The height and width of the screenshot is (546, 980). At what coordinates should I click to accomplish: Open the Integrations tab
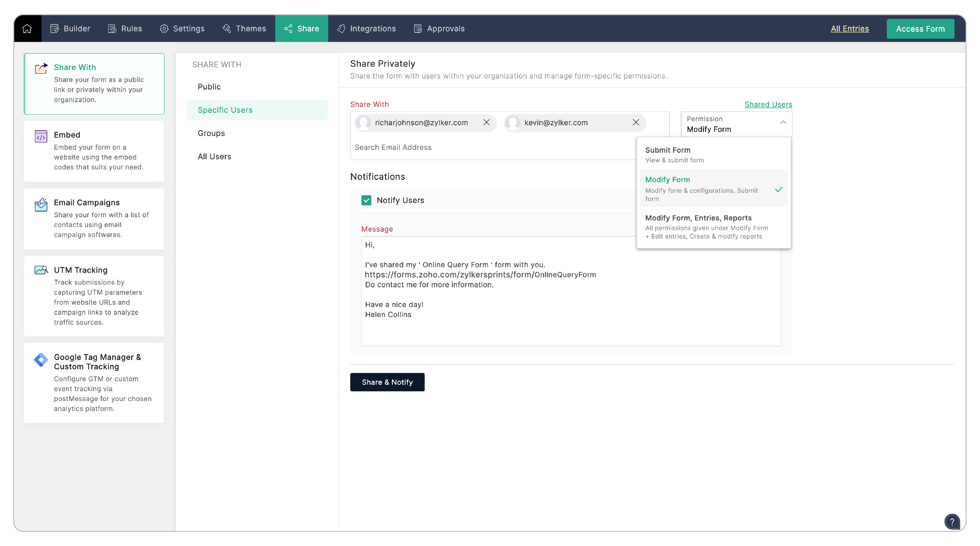(x=366, y=29)
